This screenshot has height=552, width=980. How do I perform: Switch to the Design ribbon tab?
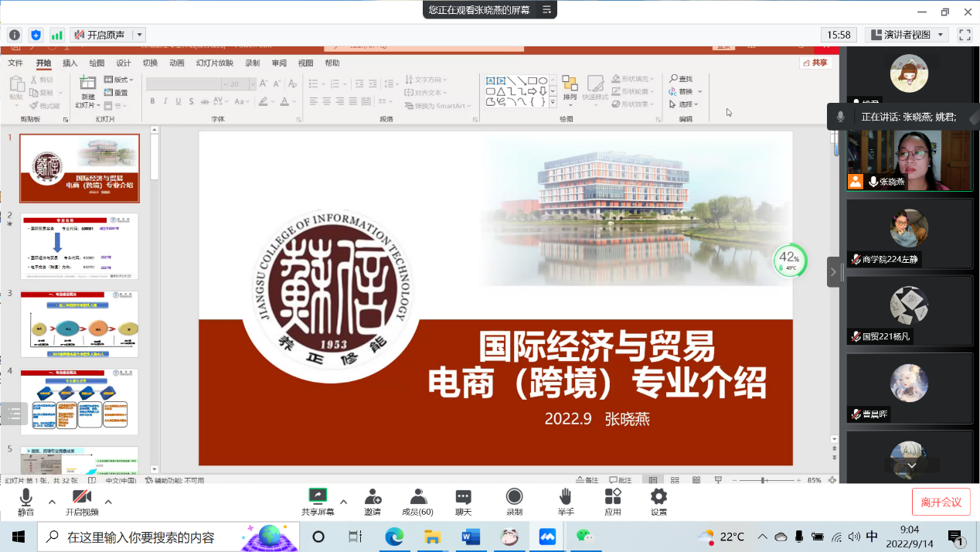coord(124,63)
